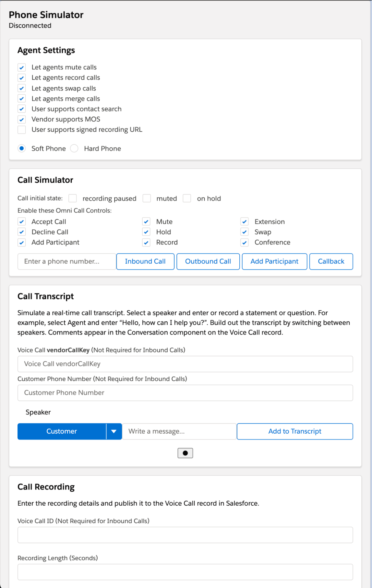Open the Speaker dropdown arrow
Screen dimensions: 372x588
[114, 431]
